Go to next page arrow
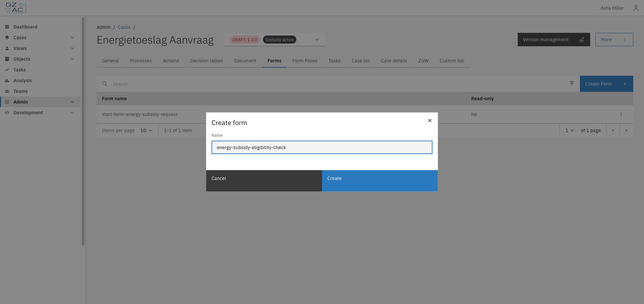Screen dimensions: 644x304 pyautogui.click(x=626, y=130)
